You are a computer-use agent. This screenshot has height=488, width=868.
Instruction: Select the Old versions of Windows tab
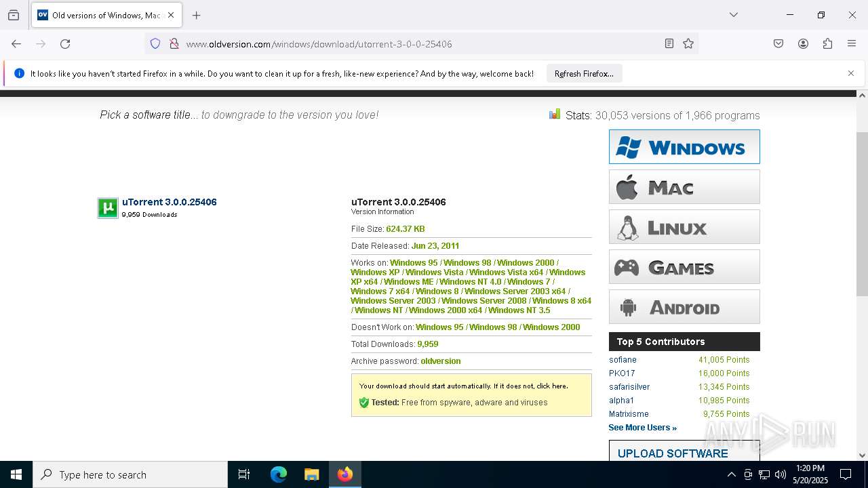click(106, 15)
